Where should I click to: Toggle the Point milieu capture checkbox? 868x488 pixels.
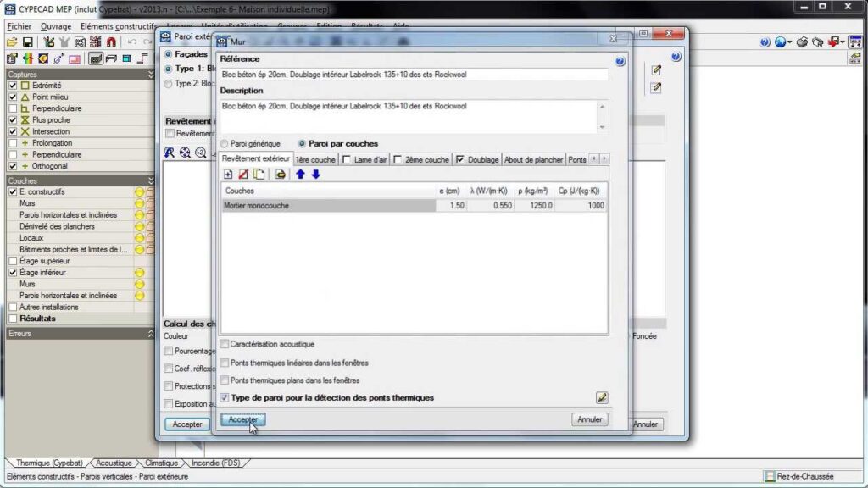tap(13, 97)
